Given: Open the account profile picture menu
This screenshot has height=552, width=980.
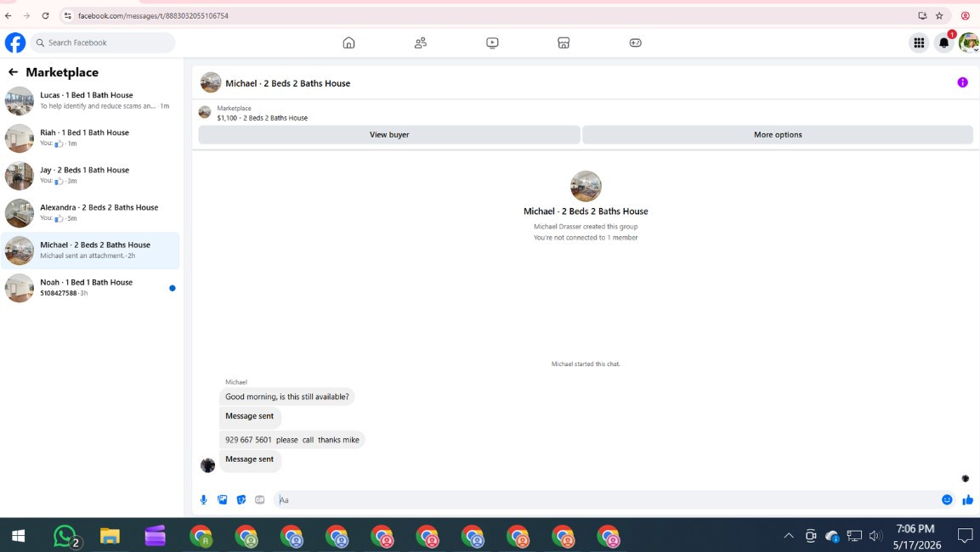Looking at the screenshot, I should tap(969, 42).
